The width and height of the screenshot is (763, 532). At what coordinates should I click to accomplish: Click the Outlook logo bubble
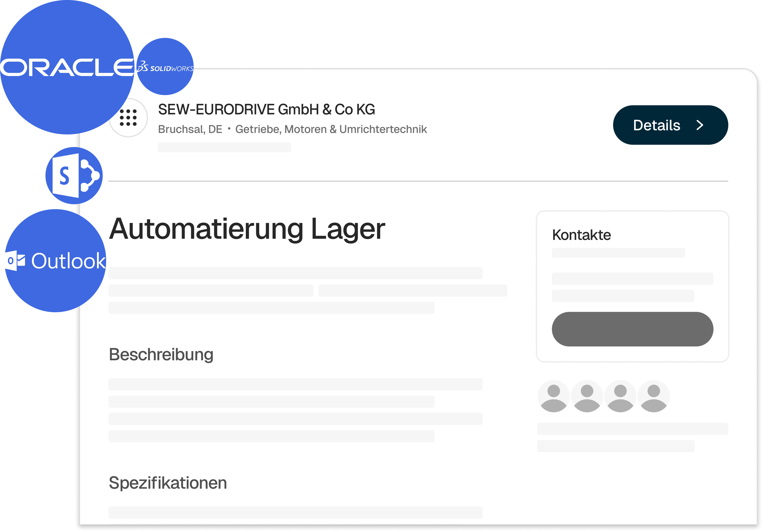pos(55,261)
